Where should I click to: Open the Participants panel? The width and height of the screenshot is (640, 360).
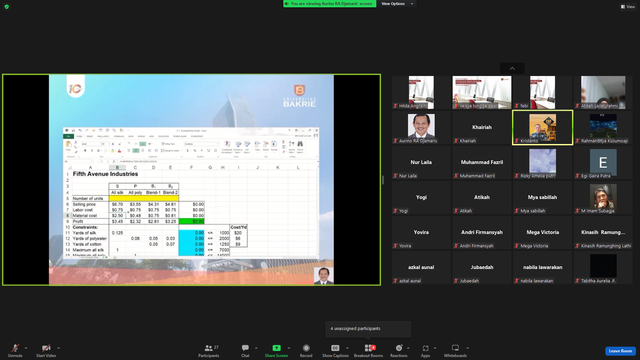coord(209,350)
